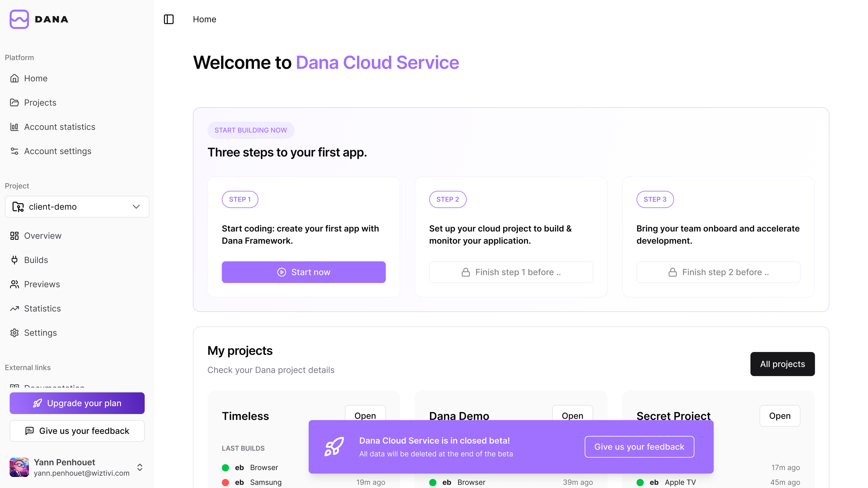Click the Upgrade your plan gradient button
Screen dimensions: 868x488
(x=77, y=403)
